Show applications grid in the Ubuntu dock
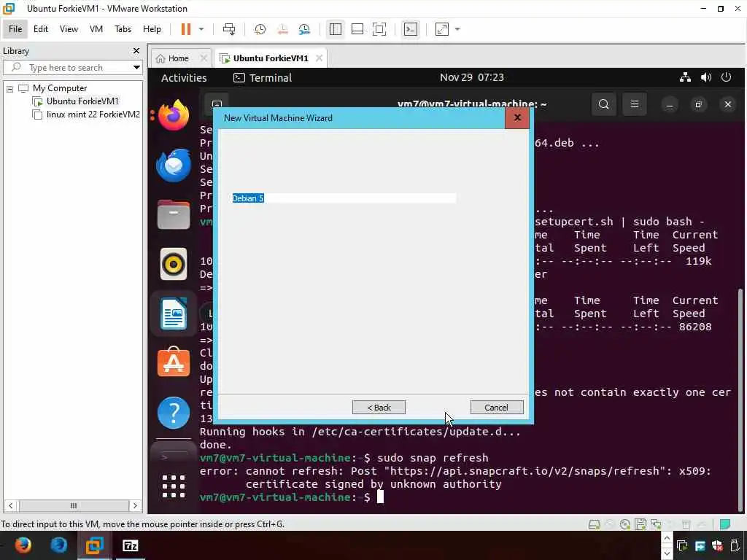747x560 pixels. [174, 486]
